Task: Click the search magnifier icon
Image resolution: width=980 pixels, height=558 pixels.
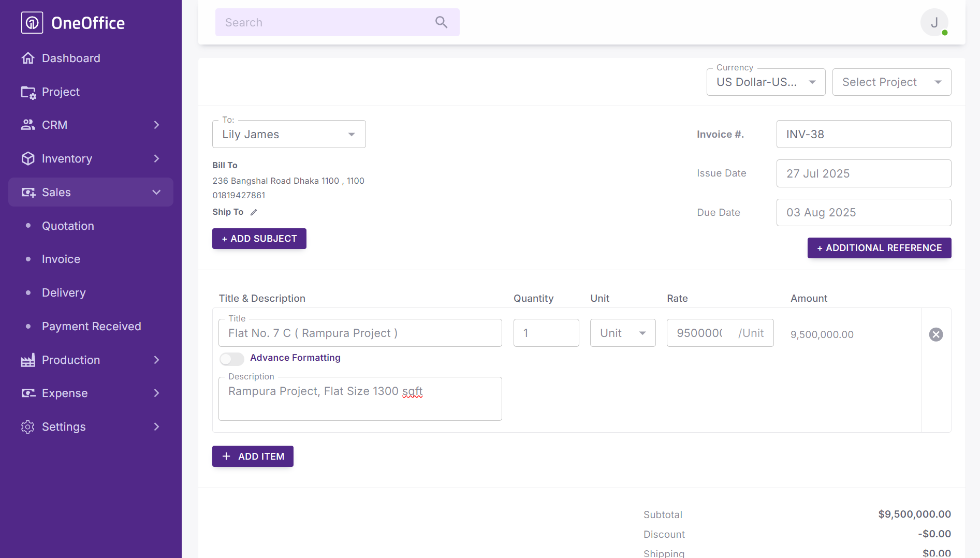Action: pyautogui.click(x=441, y=22)
